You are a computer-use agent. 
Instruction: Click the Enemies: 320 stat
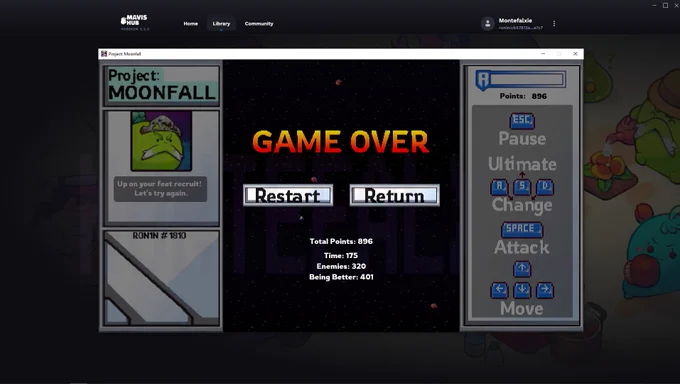(x=341, y=266)
